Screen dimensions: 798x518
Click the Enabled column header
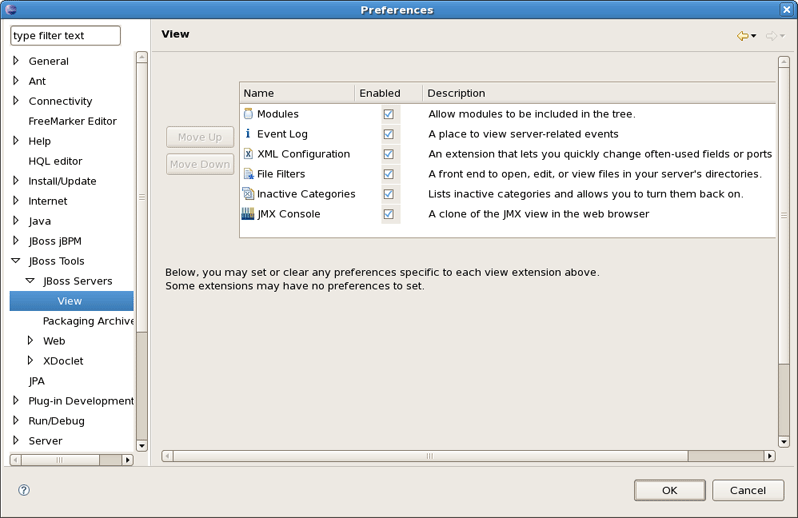point(388,93)
